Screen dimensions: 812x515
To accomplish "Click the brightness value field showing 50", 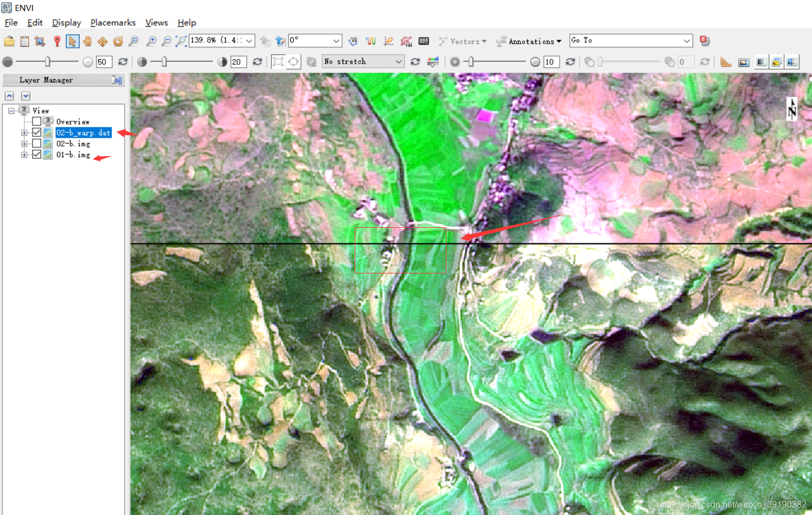I will (x=104, y=61).
